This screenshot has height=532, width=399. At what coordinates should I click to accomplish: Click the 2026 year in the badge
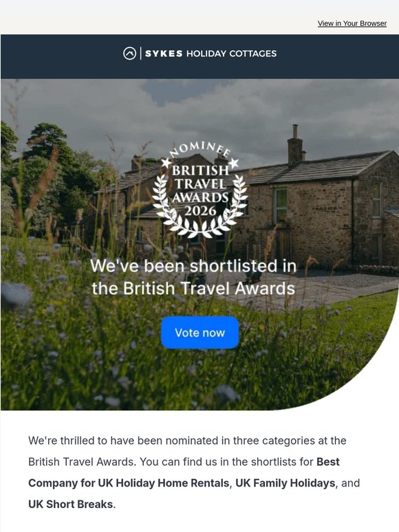200,211
